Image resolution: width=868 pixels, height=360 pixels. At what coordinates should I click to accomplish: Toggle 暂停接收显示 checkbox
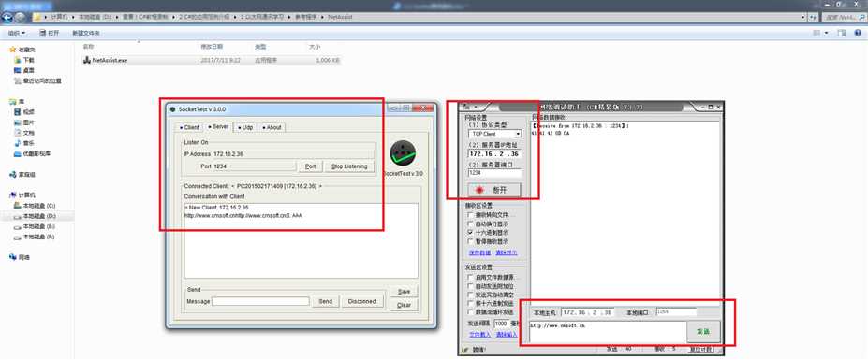click(x=471, y=241)
